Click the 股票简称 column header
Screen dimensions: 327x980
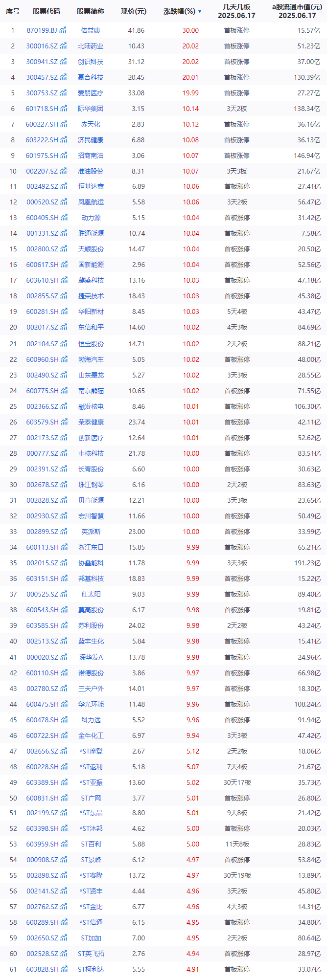pyautogui.click(x=91, y=11)
